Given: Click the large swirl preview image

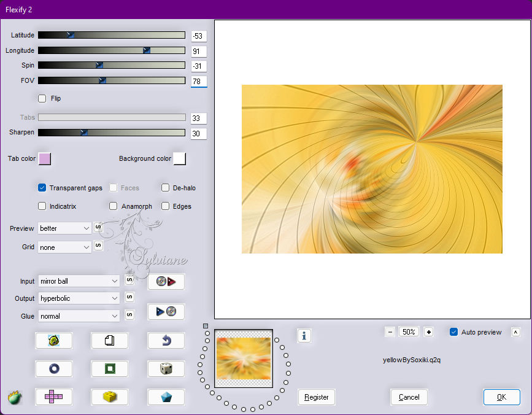Looking at the screenshot, I should 372,169.
